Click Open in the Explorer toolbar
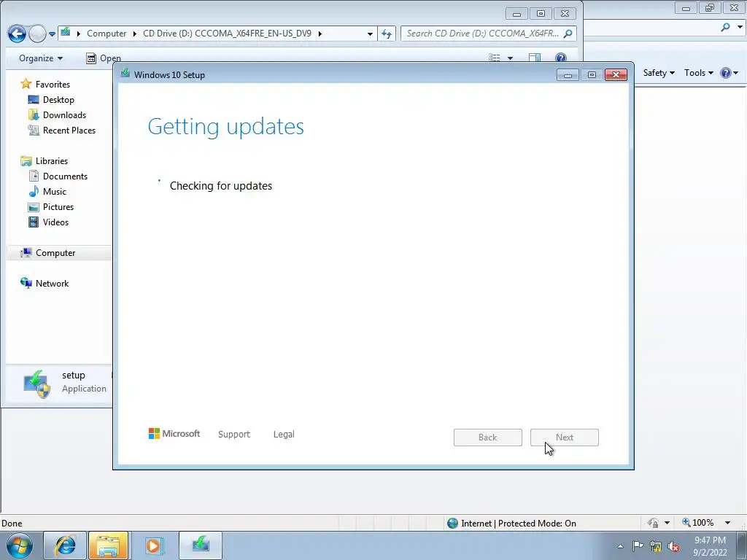 pos(104,58)
